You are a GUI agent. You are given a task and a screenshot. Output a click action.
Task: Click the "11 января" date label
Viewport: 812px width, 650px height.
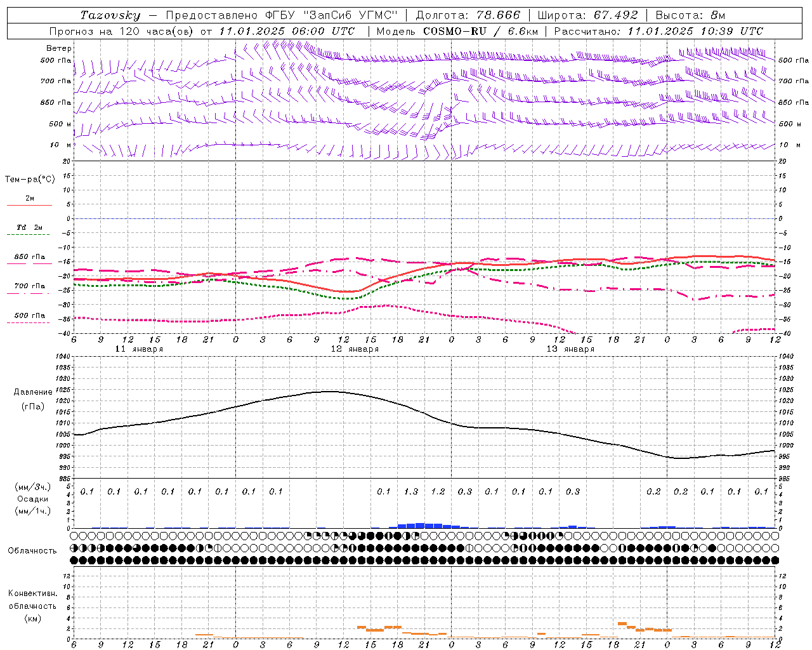coord(139,349)
